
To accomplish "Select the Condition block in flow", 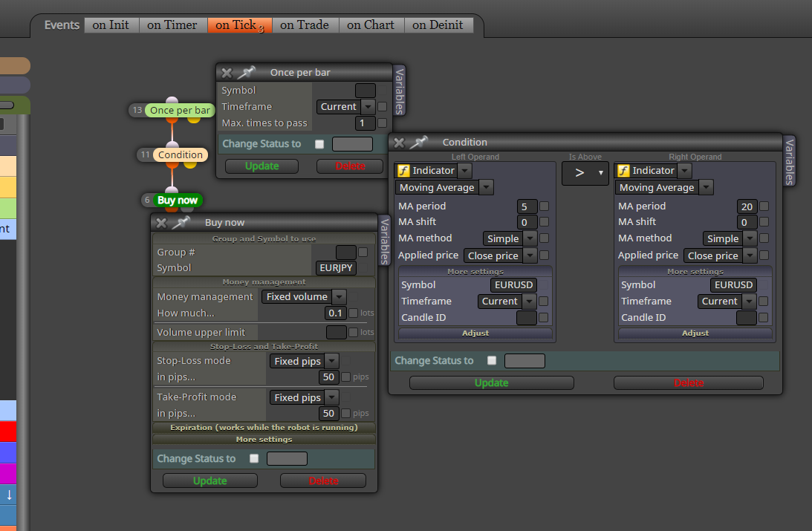I will pyautogui.click(x=181, y=154).
